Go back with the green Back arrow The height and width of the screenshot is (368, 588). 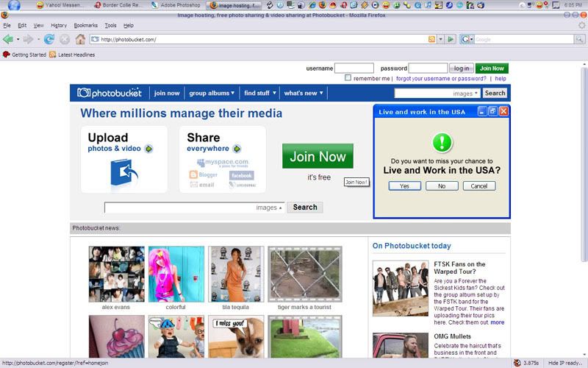tap(8, 39)
